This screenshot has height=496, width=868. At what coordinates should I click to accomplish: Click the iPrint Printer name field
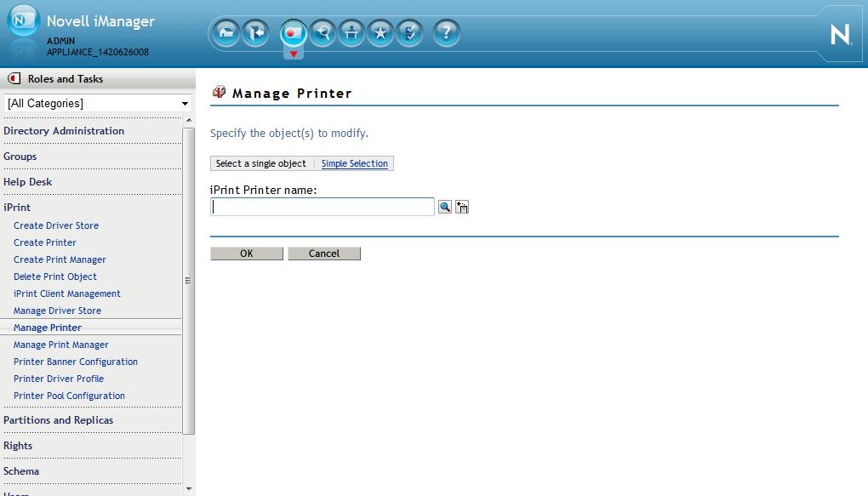[x=323, y=207]
